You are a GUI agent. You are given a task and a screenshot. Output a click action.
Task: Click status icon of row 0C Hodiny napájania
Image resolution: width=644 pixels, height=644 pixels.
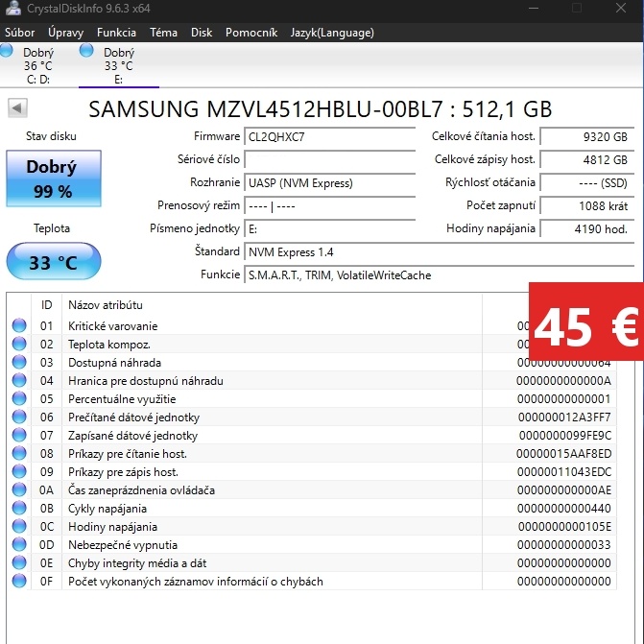pyautogui.click(x=19, y=526)
